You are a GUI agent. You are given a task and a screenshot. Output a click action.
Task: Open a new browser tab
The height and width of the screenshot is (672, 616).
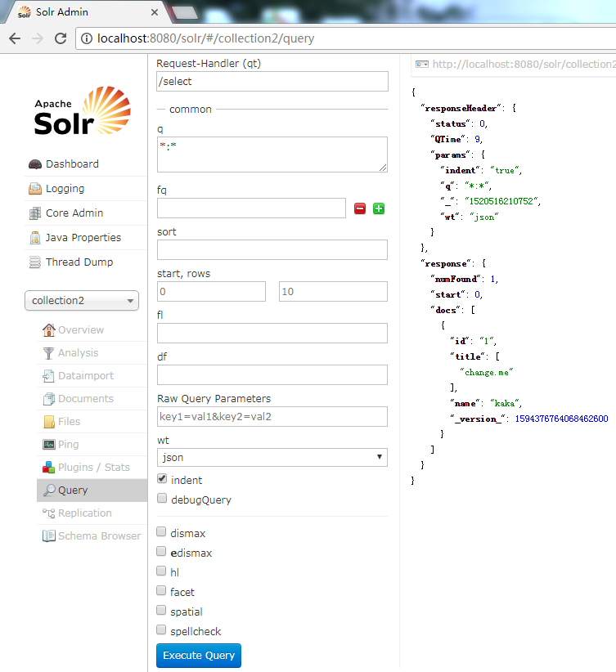pyautogui.click(x=185, y=13)
